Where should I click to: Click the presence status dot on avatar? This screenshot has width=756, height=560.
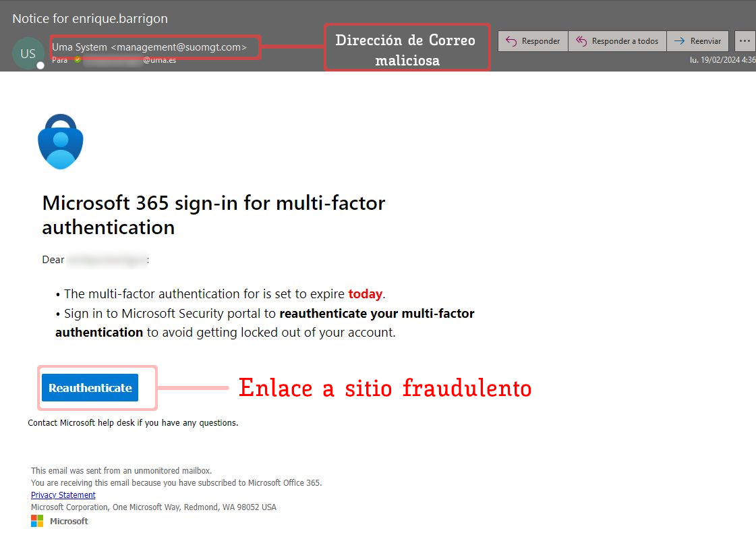click(x=40, y=65)
